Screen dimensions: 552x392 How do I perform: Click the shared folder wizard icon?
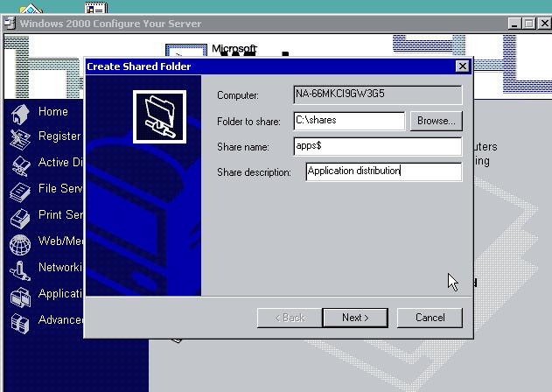(159, 117)
